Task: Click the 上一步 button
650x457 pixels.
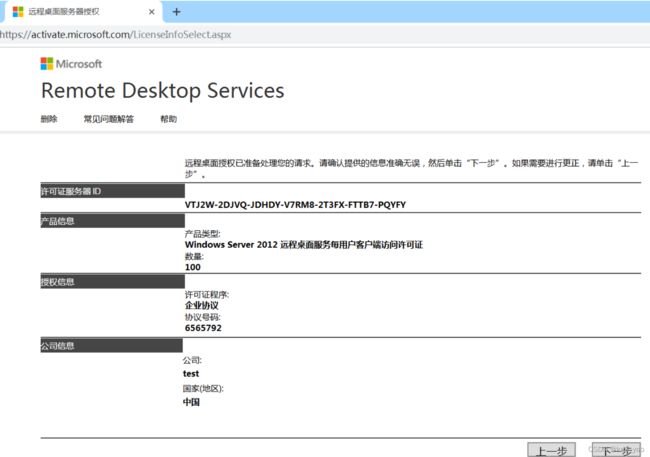Action: [551, 450]
